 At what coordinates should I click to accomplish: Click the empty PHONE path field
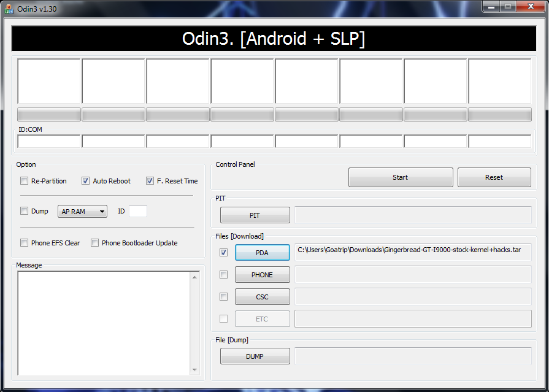tap(413, 274)
